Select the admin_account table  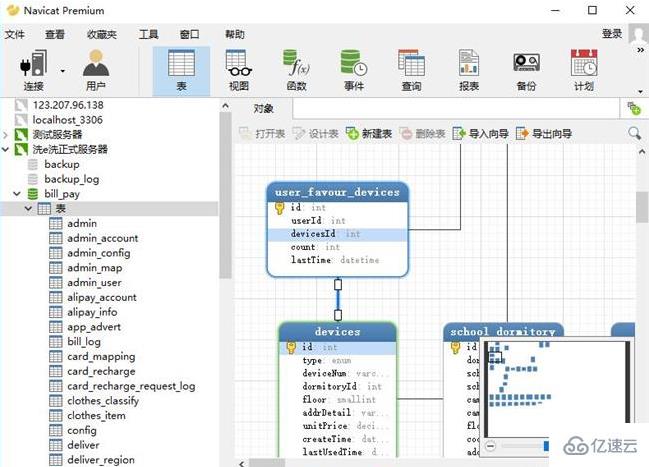[103, 238]
